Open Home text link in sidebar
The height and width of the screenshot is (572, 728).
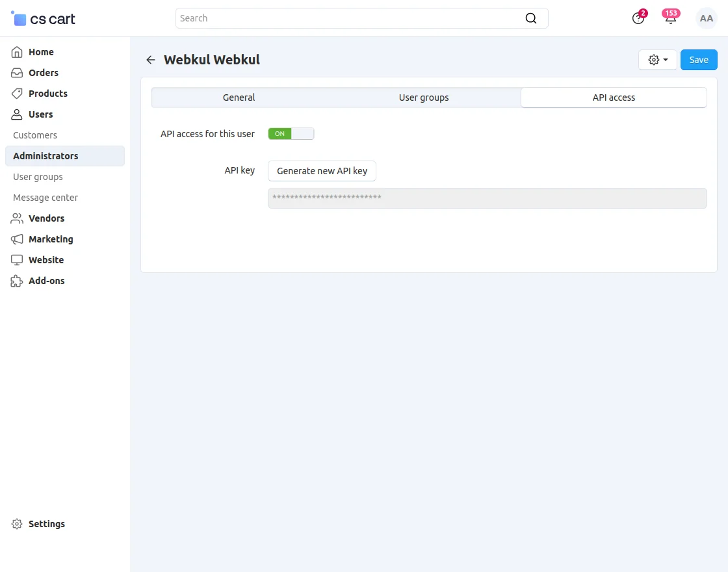[41, 52]
